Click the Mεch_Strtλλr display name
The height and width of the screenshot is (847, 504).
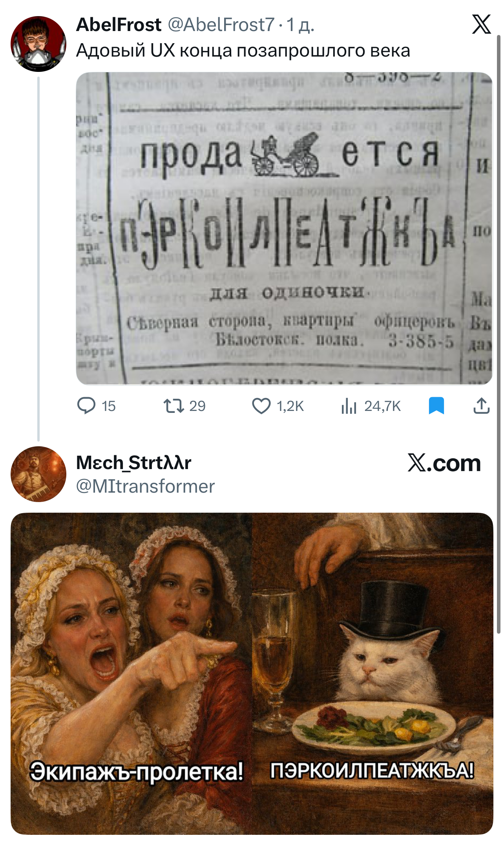(134, 462)
